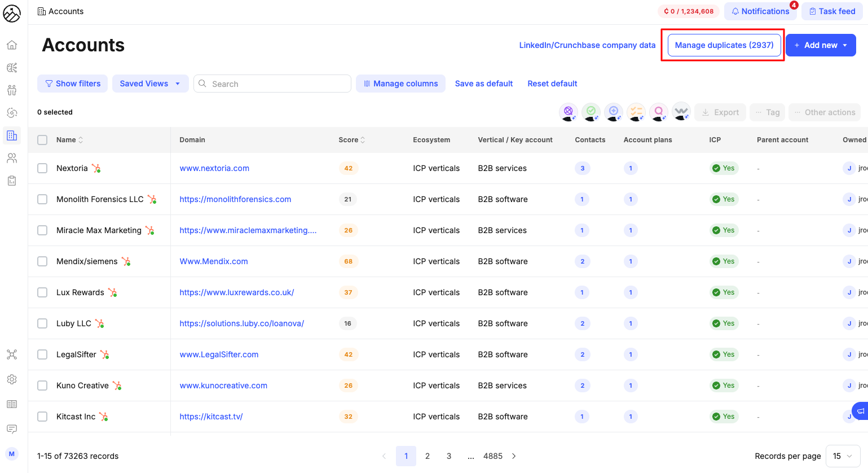Click the blue plus-circle AI agent icon
Screen dimensions: 868x473
614,112
